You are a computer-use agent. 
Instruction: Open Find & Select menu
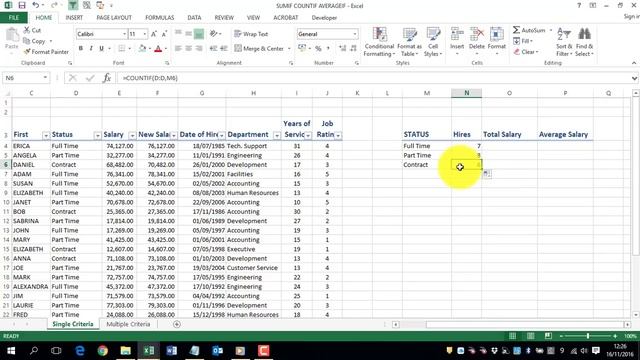(584, 42)
